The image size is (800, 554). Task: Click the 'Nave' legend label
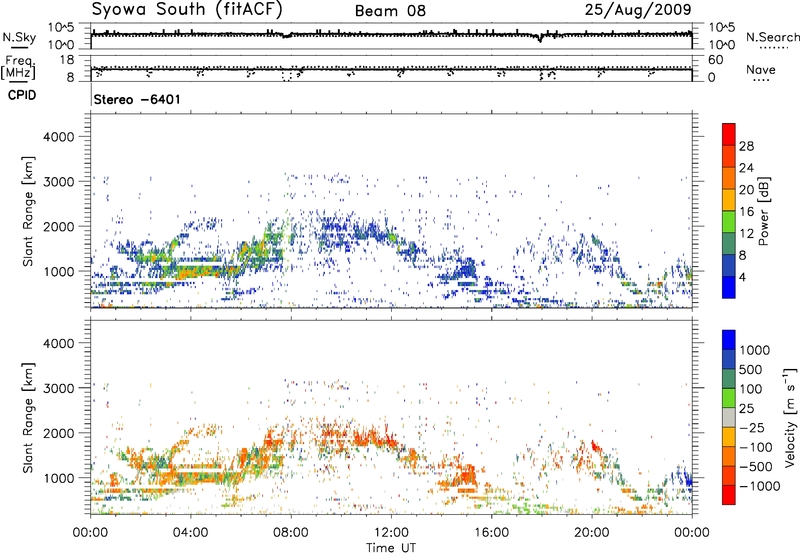click(x=761, y=69)
